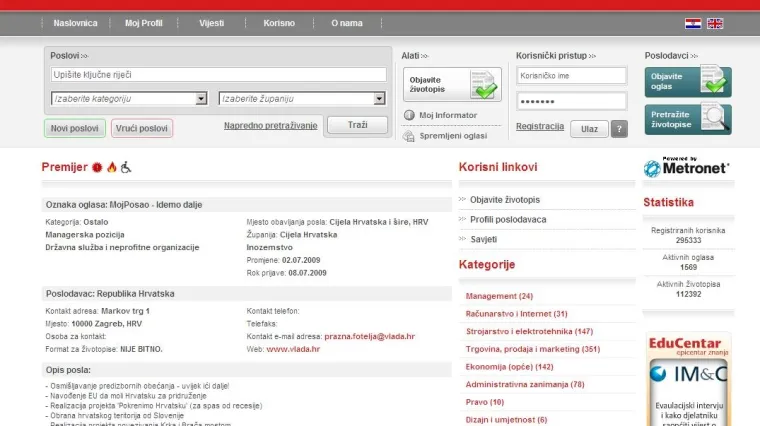Click the arrows icon next to Poslodavci heading
This screenshot has height=426, width=760.
pos(694,56)
